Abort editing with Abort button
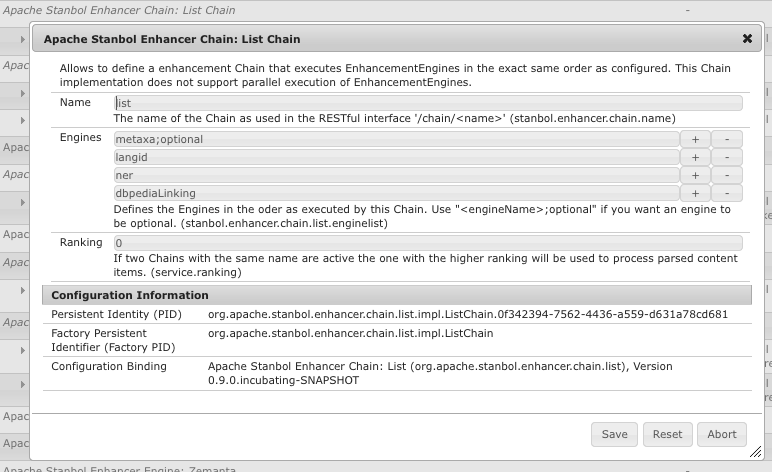The image size is (772, 472). click(721, 434)
